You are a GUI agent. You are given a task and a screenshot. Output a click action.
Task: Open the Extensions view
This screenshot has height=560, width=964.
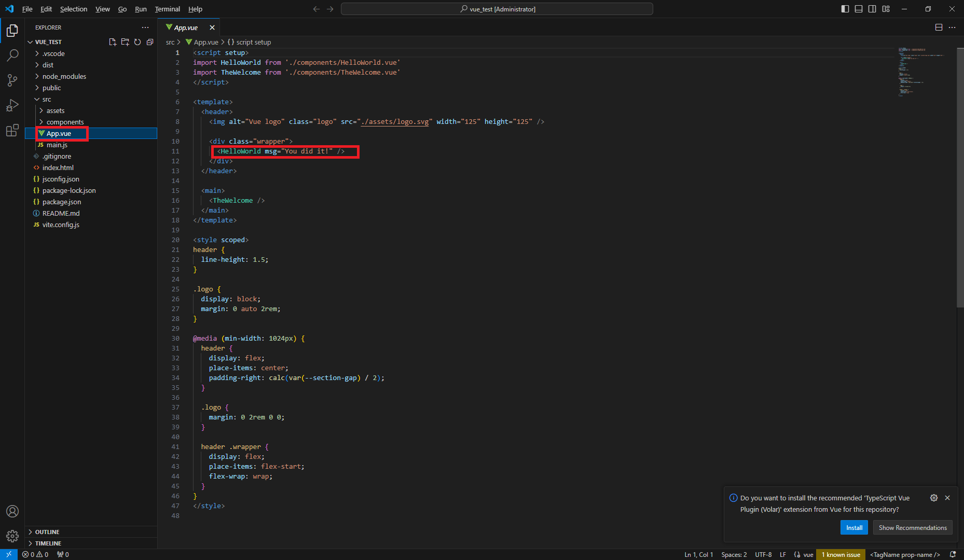(12, 130)
